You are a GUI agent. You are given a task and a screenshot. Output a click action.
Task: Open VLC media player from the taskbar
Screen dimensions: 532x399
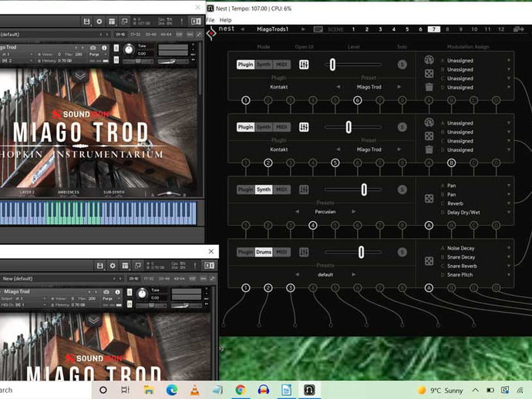tap(194, 391)
